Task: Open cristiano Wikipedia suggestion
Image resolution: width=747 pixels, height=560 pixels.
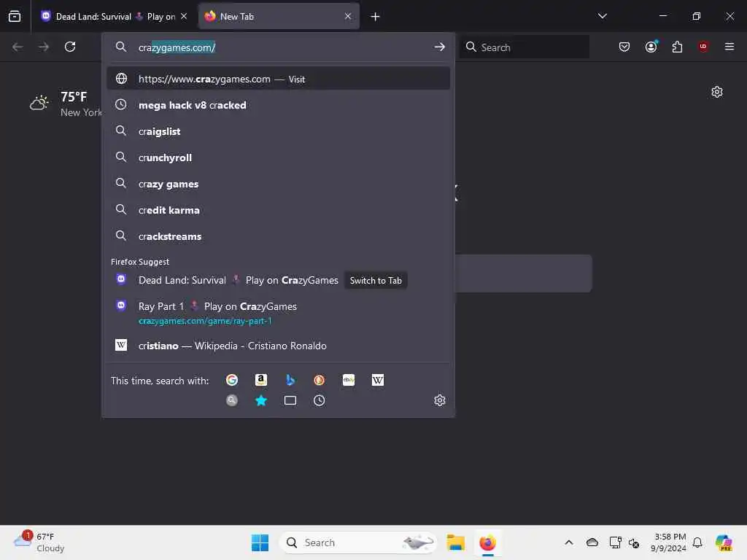Action: click(279, 346)
